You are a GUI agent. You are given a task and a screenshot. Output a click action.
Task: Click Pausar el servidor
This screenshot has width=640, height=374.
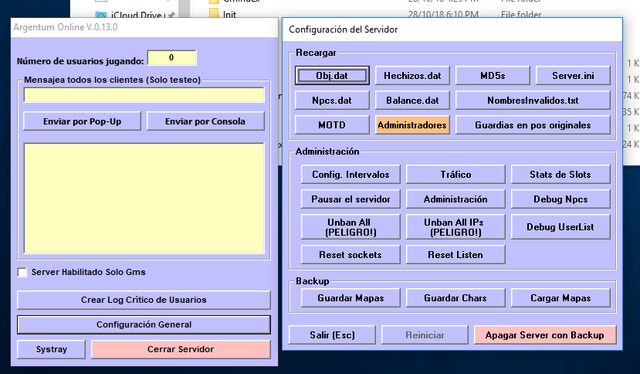(x=351, y=199)
